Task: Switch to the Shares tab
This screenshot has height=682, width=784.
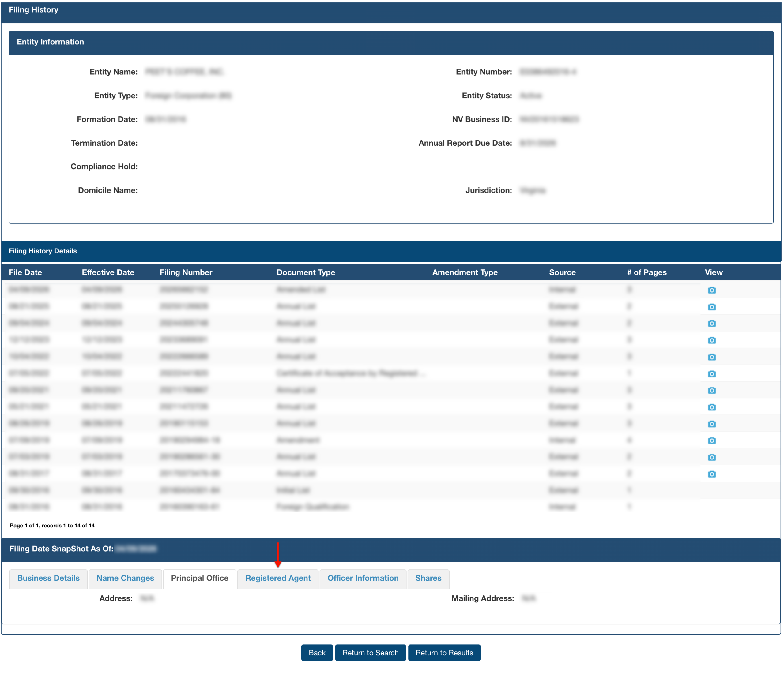Action: [428, 578]
